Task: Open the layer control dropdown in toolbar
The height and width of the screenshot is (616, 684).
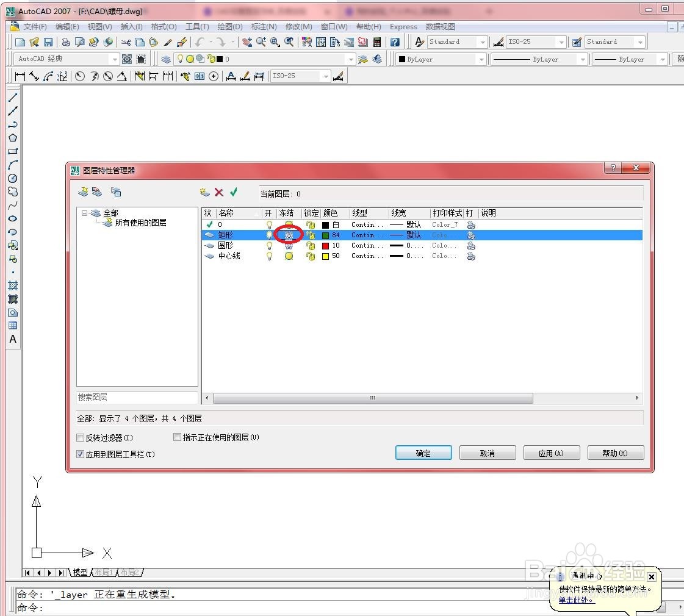Action: (351, 59)
